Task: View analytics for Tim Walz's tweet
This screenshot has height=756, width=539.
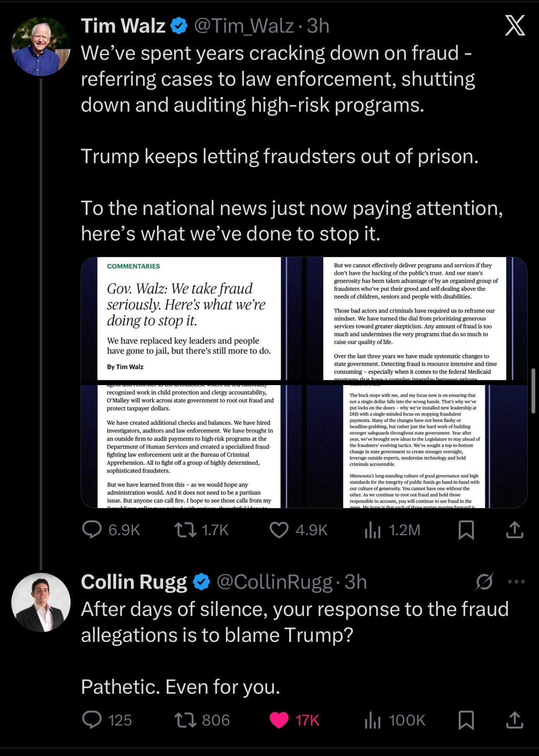Action: click(x=372, y=529)
